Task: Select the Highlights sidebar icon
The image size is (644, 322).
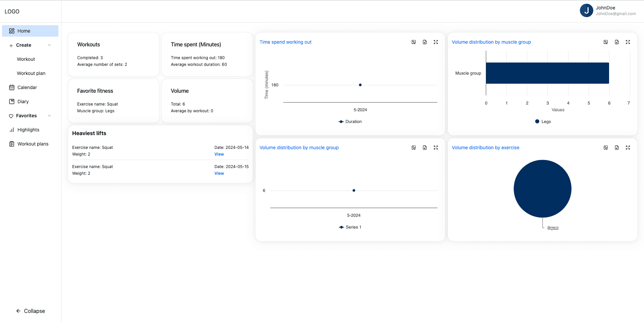Action: click(12, 130)
